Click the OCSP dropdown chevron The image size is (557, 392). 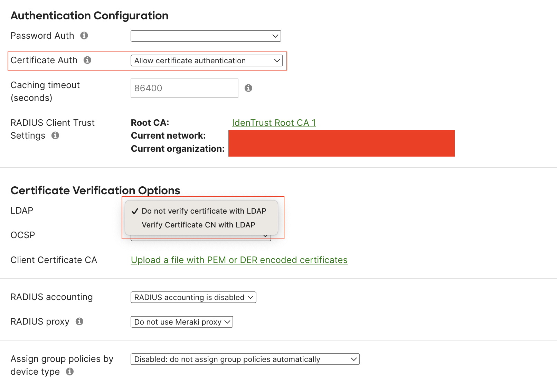[x=265, y=235]
